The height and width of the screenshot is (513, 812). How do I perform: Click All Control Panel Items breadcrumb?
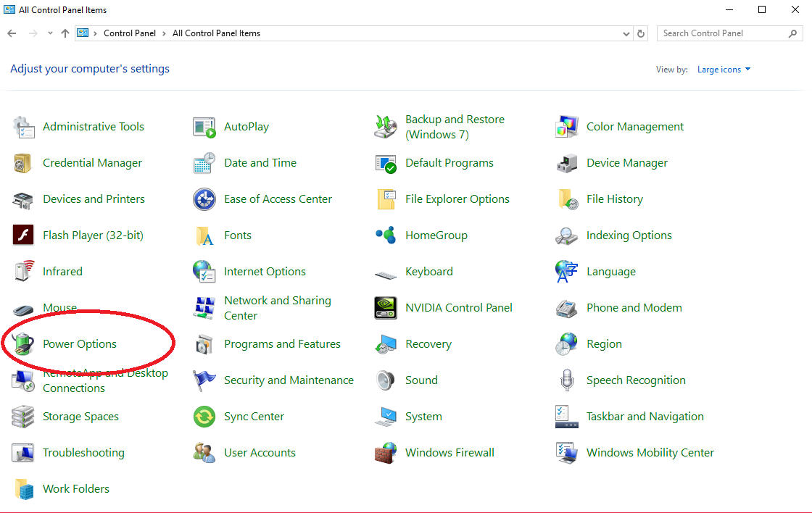tap(217, 33)
